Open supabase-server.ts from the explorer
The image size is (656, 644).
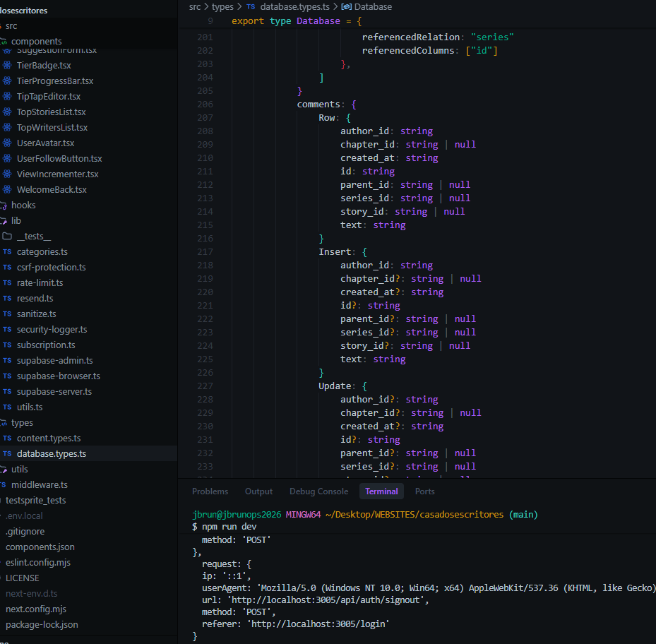(54, 392)
